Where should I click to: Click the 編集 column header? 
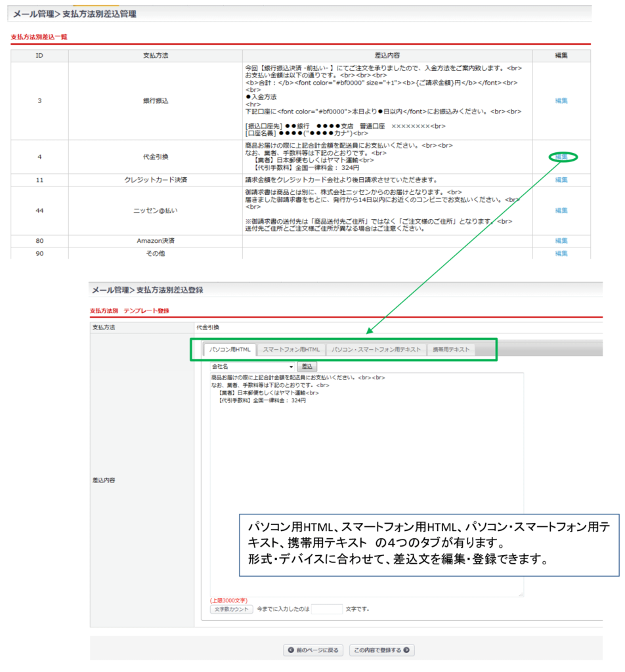pyautogui.click(x=561, y=56)
